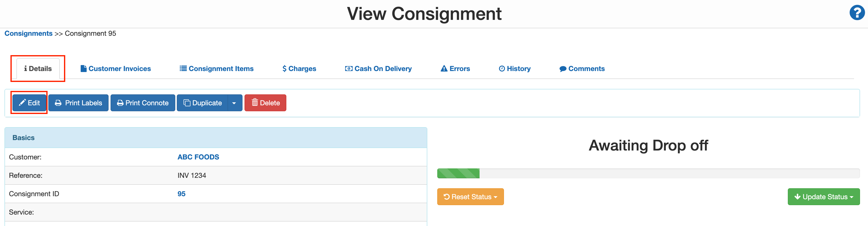Image resolution: width=868 pixels, height=226 pixels.
Task: Click the clock icon on the History tab
Action: pos(501,68)
